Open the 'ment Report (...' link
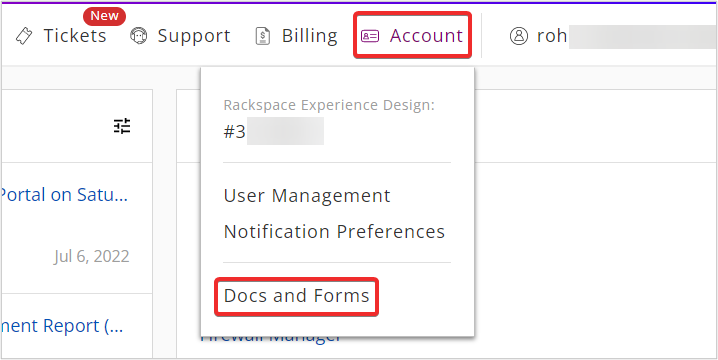The height and width of the screenshot is (360, 718). [x=61, y=326]
